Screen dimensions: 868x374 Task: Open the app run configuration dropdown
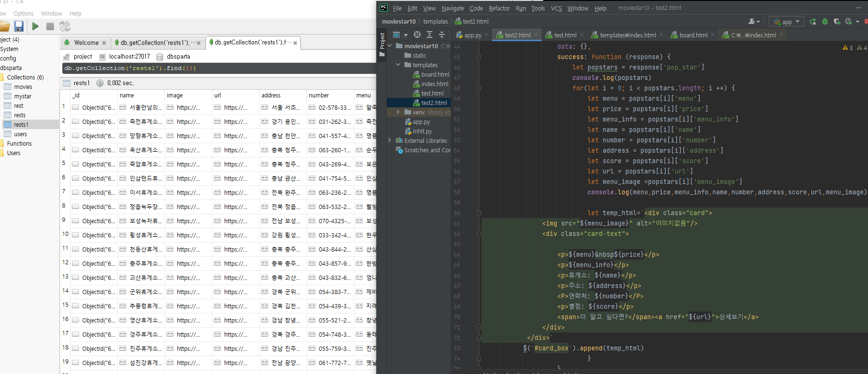[x=787, y=21]
